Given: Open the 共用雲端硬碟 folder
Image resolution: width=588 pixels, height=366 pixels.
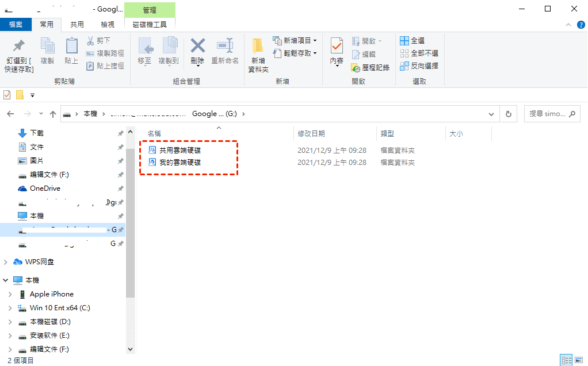Looking at the screenshot, I should pyautogui.click(x=180, y=150).
